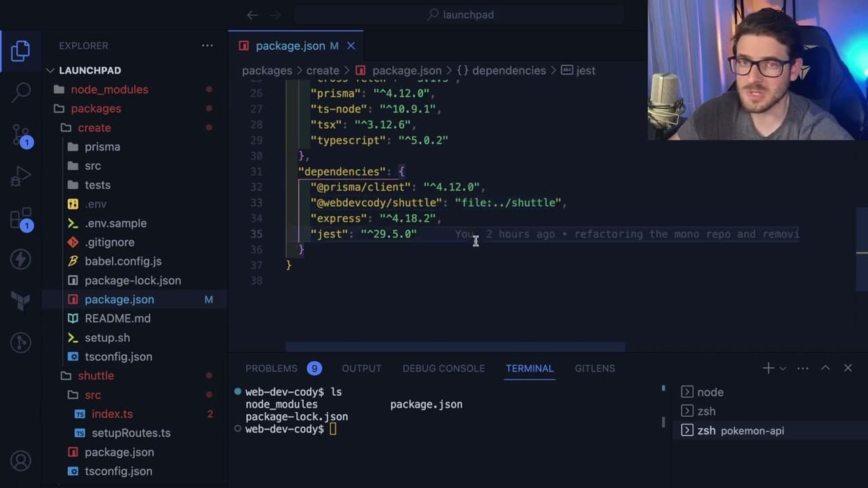
Task: Expand the src folder under create
Action: point(134,165)
